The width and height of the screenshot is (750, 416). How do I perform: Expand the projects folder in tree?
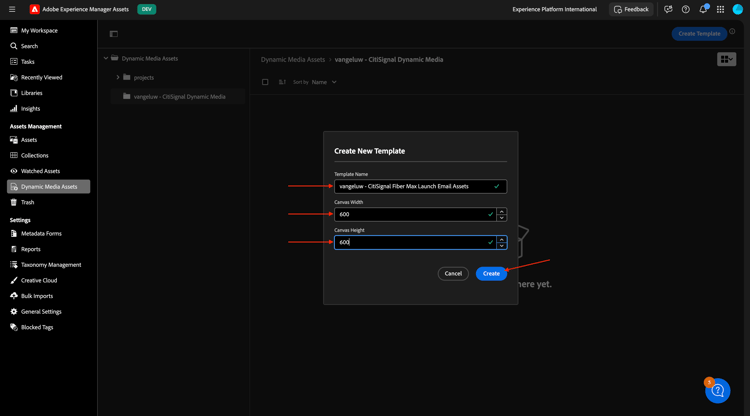118,77
